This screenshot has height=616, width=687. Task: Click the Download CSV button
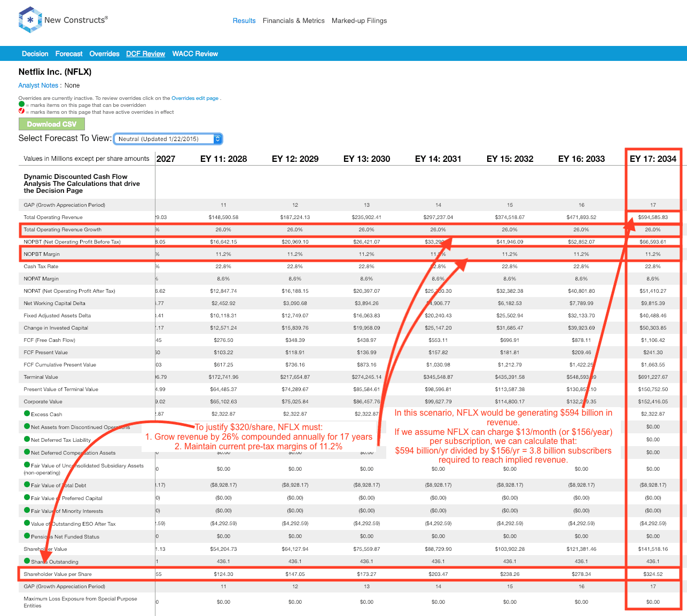[52, 124]
